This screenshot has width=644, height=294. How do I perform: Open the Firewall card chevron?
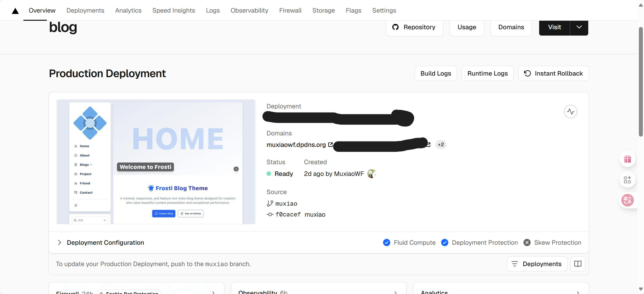point(213,292)
